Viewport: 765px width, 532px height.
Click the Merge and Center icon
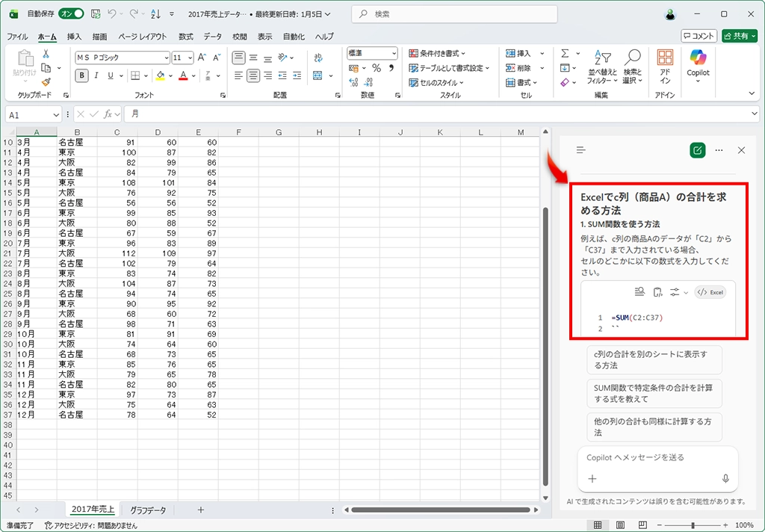point(318,75)
